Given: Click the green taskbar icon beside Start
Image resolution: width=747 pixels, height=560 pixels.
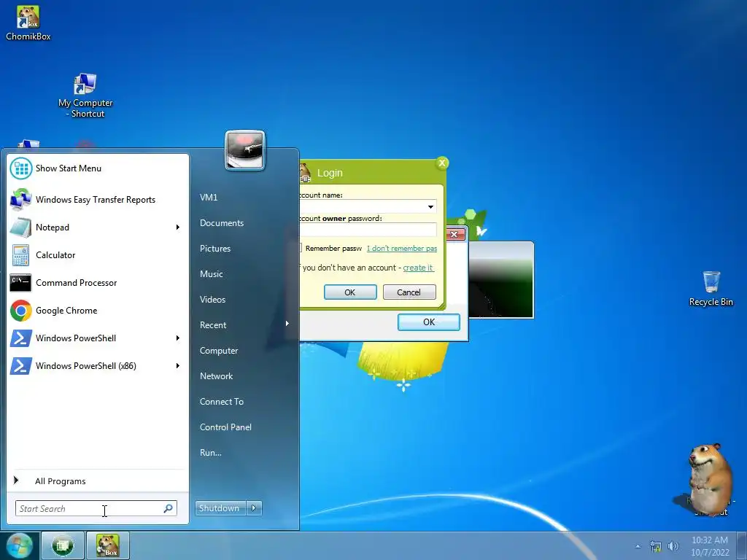Looking at the screenshot, I should (x=63, y=545).
